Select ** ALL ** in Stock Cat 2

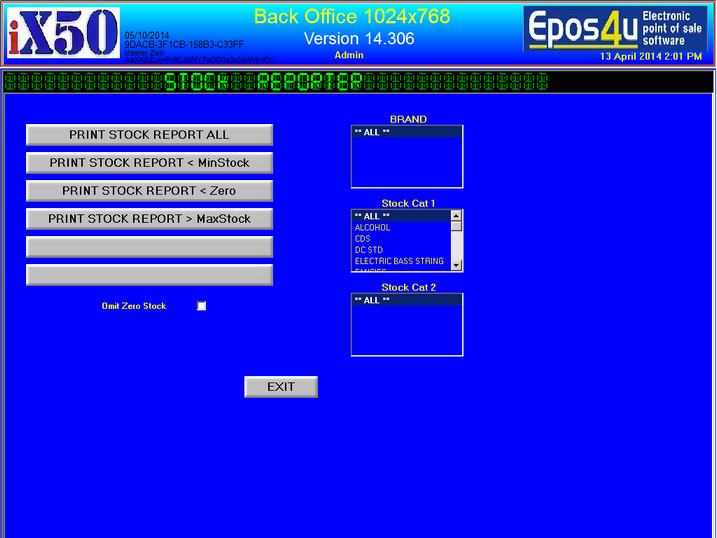(x=407, y=300)
